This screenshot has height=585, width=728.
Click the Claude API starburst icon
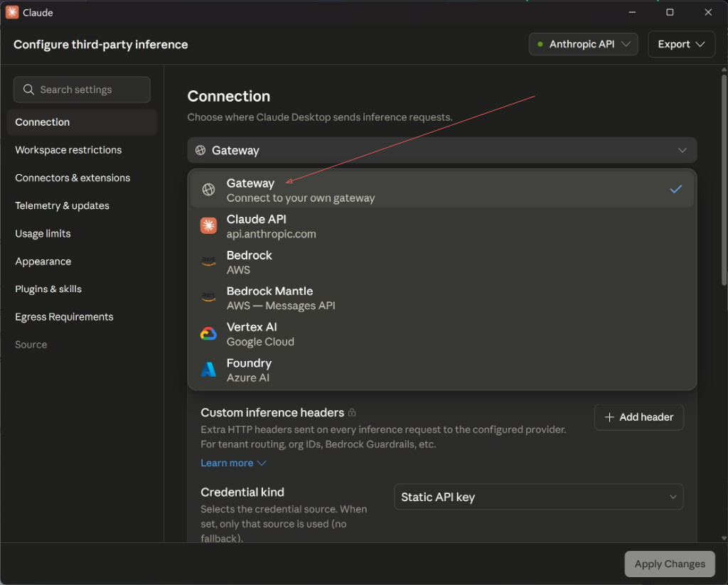pyautogui.click(x=208, y=225)
